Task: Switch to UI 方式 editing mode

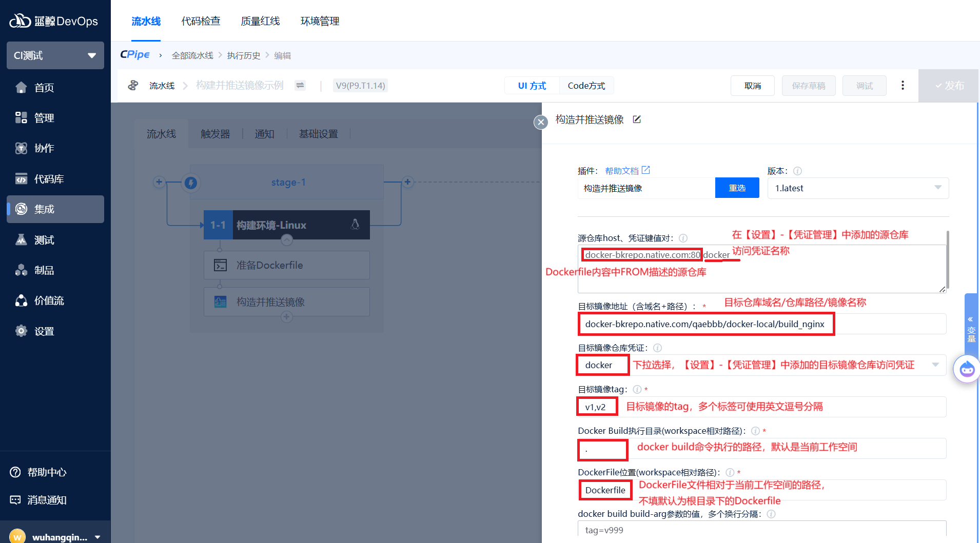Action: tap(532, 86)
